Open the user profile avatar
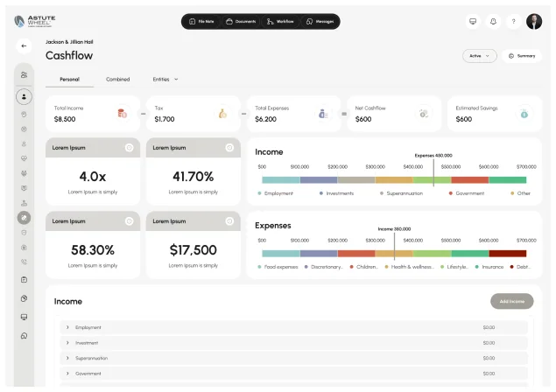 [534, 22]
